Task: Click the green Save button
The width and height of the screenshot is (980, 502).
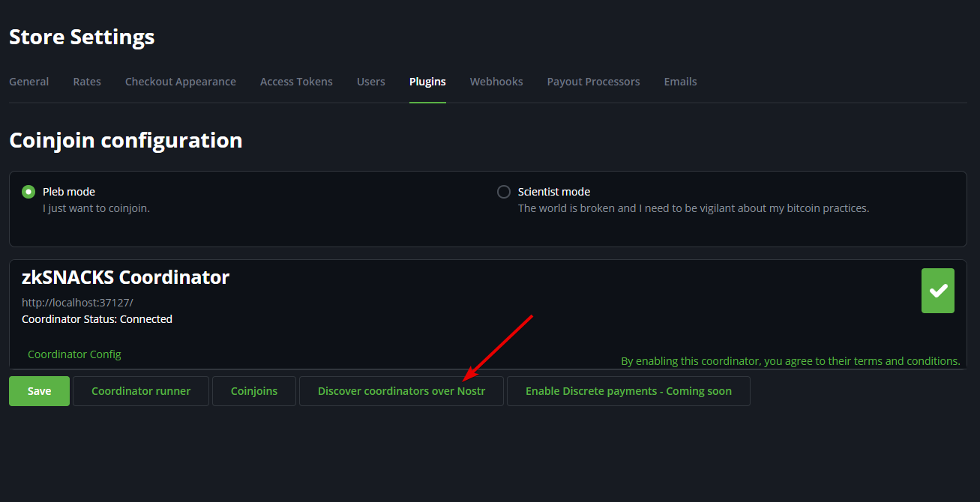Action: [39, 391]
